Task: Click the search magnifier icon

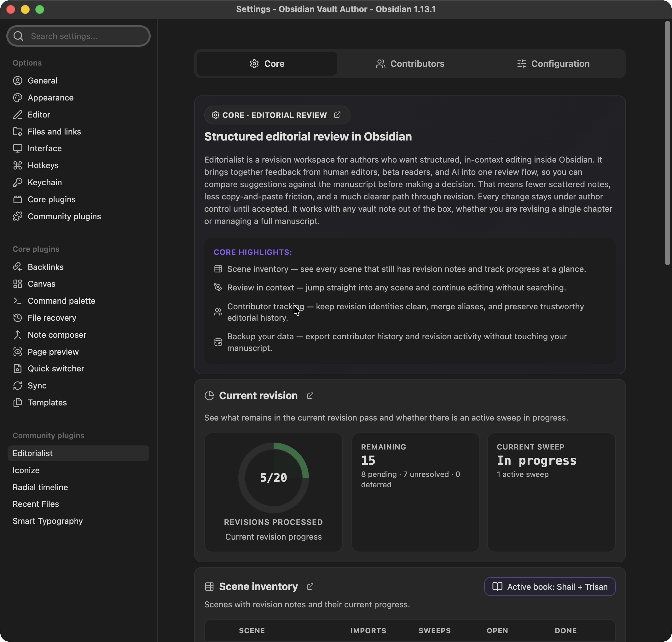Action: (x=19, y=36)
